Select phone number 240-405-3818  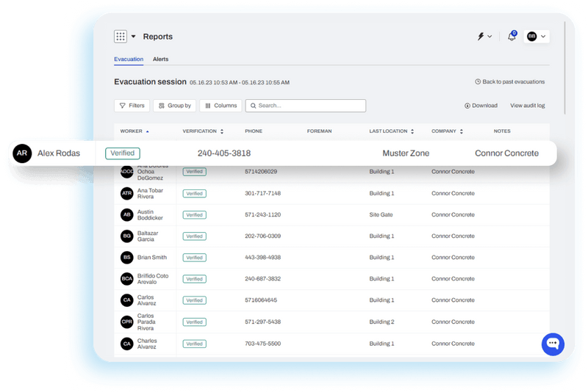click(224, 153)
